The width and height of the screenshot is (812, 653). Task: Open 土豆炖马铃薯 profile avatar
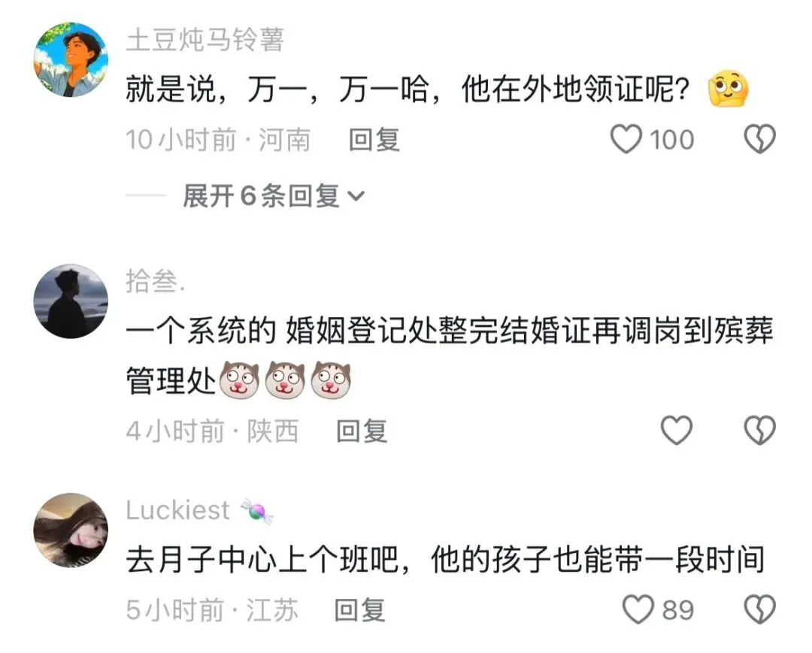[x=71, y=59]
